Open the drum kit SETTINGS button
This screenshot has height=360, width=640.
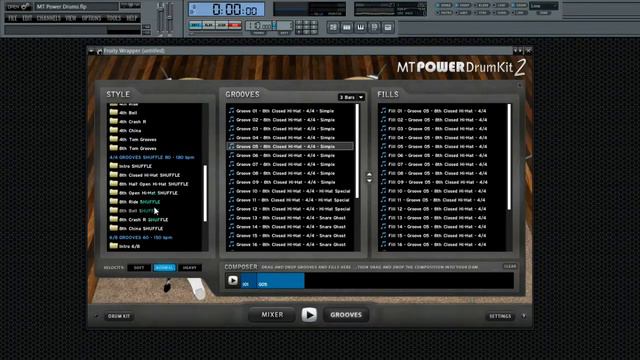[x=500, y=316]
